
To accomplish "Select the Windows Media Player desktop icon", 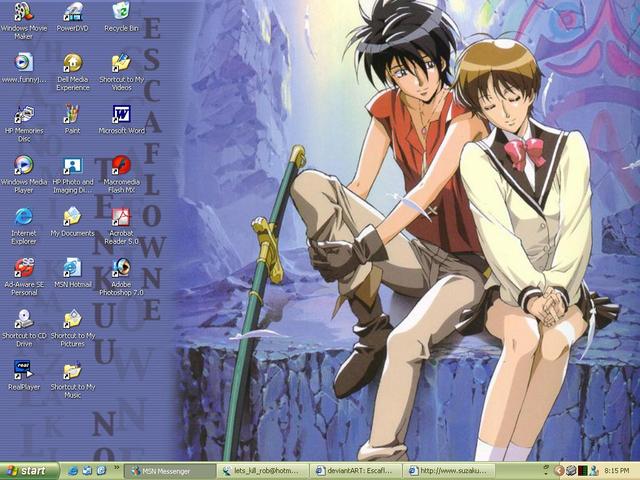I will pyautogui.click(x=24, y=174).
